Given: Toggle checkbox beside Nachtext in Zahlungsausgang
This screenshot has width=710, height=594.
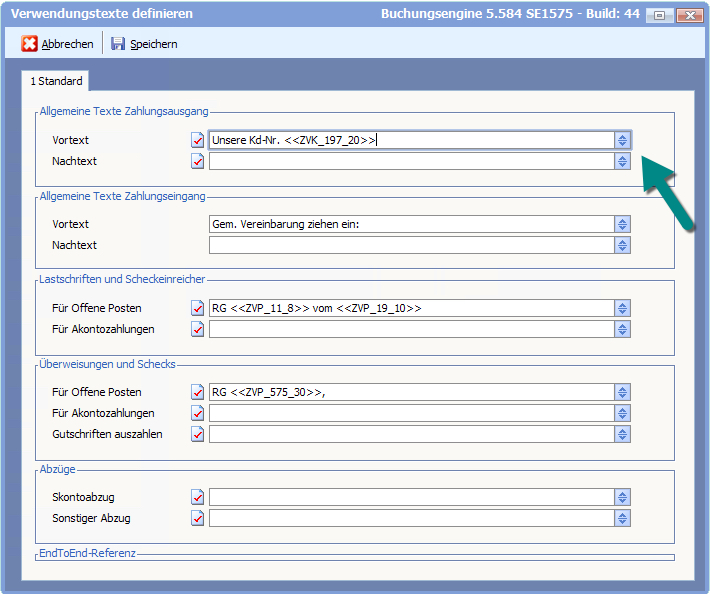Looking at the screenshot, I should (x=197, y=162).
